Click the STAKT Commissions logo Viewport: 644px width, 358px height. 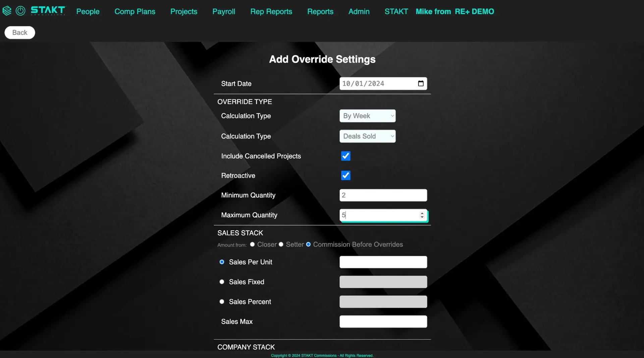tap(48, 11)
